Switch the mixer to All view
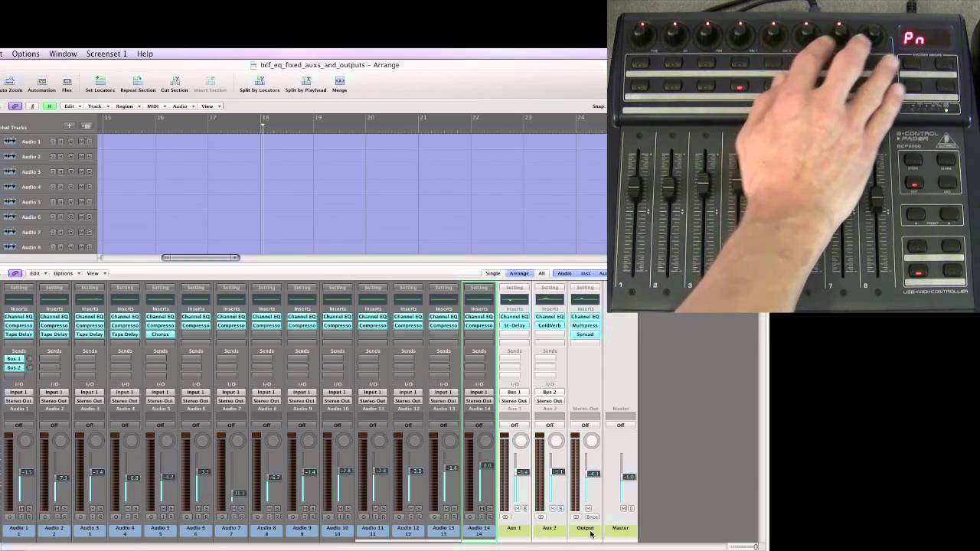Screen dimensions: 980x551 (542, 273)
